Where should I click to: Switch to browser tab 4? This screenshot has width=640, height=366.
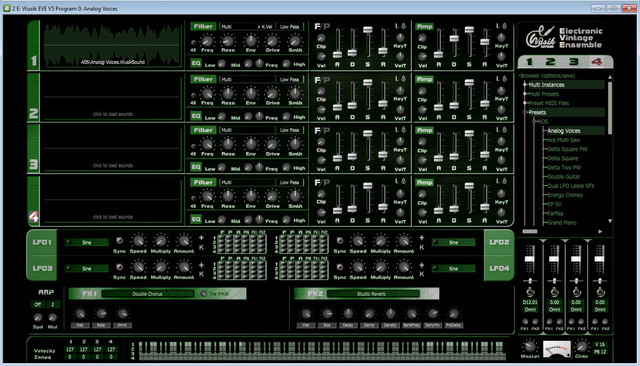pos(596,62)
